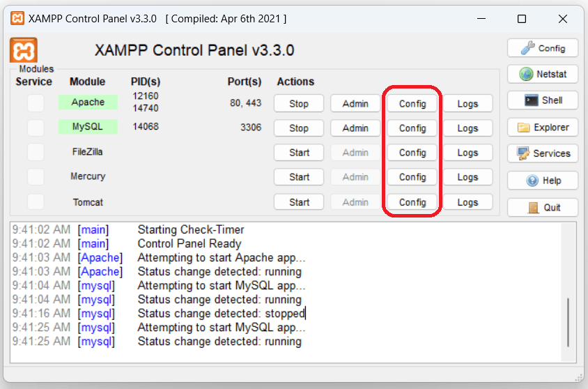Image resolution: width=588 pixels, height=389 pixels.
Task: Click 'Attempting to start Apache app...' log line
Action: [x=222, y=258]
